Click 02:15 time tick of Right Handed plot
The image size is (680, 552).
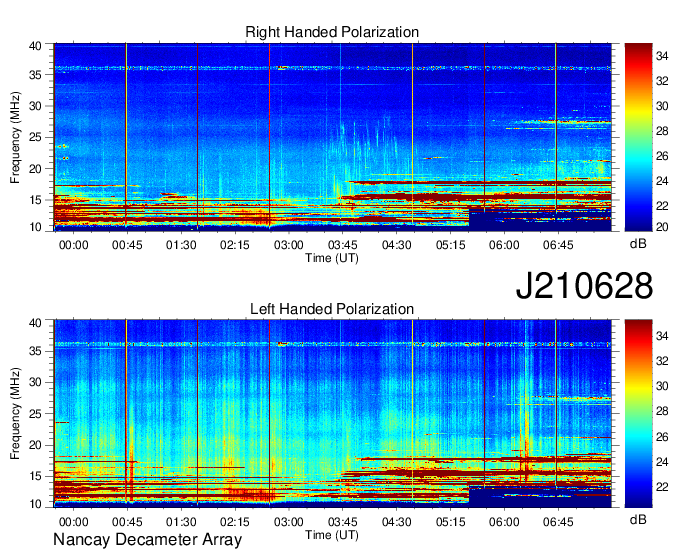pyautogui.click(x=235, y=245)
